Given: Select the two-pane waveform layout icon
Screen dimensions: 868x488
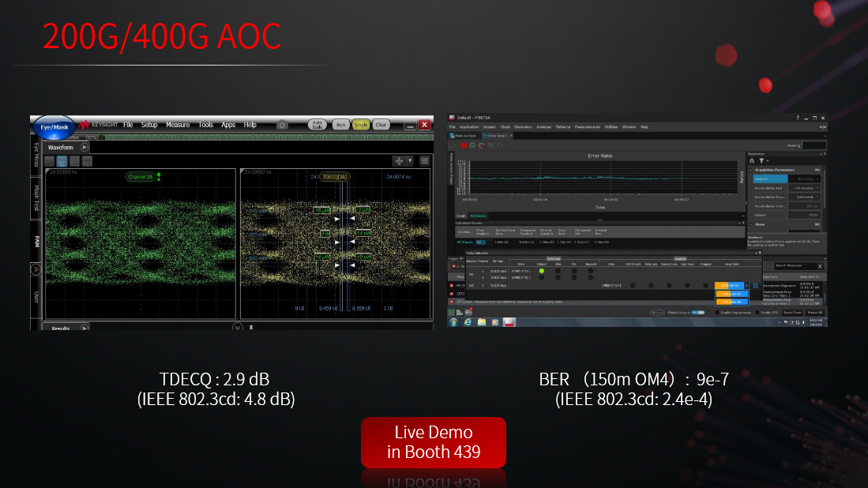Looking at the screenshot, I should [x=62, y=161].
